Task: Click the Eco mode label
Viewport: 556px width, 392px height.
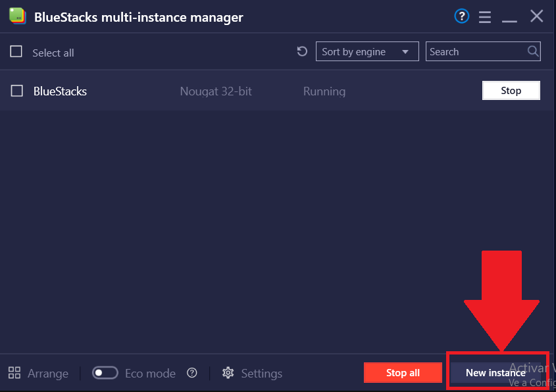Action: pos(150,373)
